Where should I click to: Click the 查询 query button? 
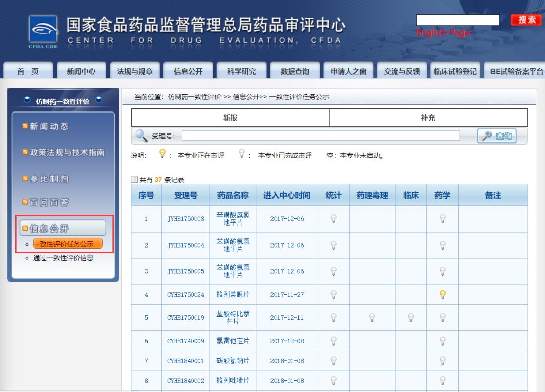(x=497, y=136)
